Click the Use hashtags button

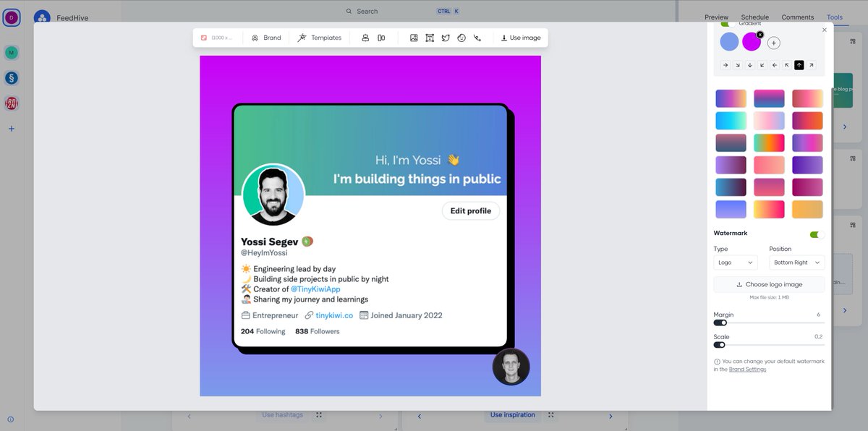282,415
